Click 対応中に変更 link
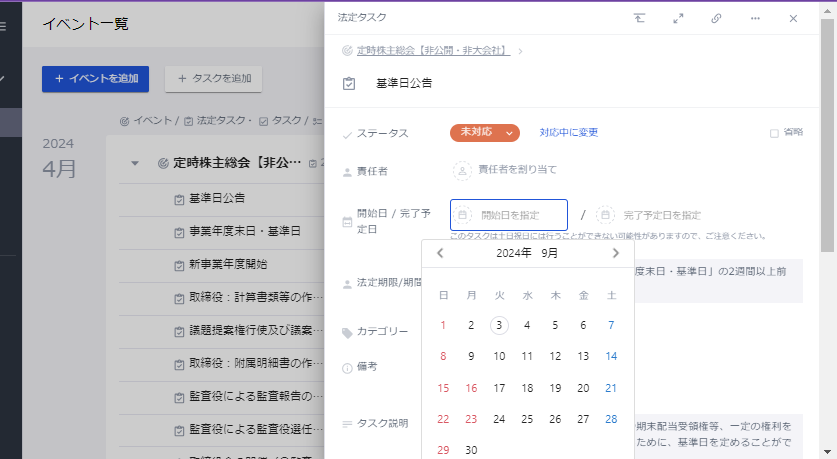 (x=568, y=132)
